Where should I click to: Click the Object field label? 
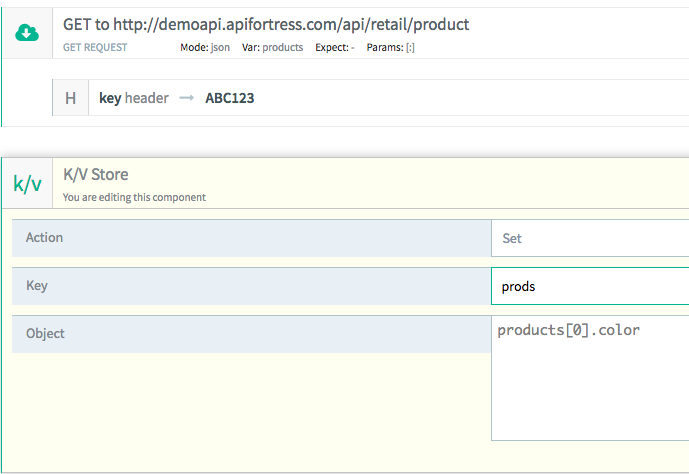[x=45, y=333]
